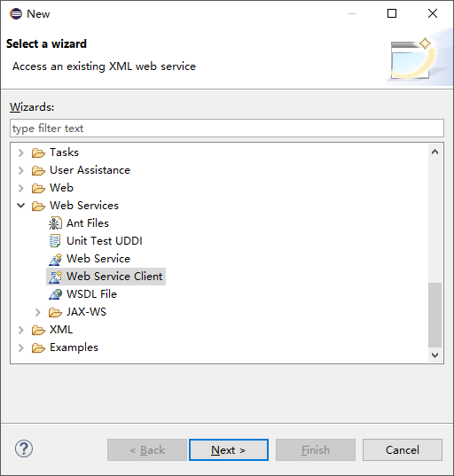This screenshot has height=476, width=454.
Task: Select the Examples label
Action: [74, 347]
